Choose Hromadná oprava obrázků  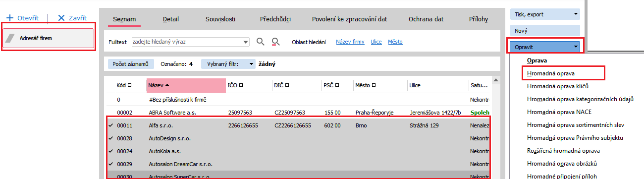click(562, 163)
